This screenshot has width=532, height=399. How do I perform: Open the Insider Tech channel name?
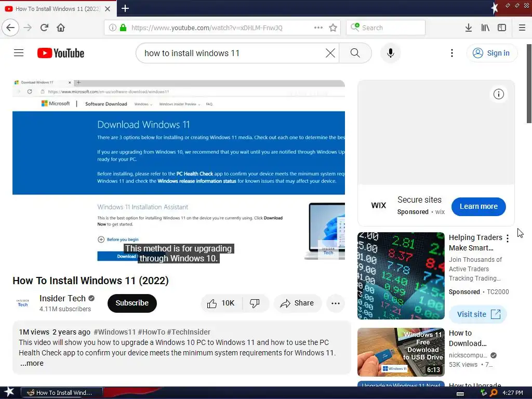tap(62, 298)
